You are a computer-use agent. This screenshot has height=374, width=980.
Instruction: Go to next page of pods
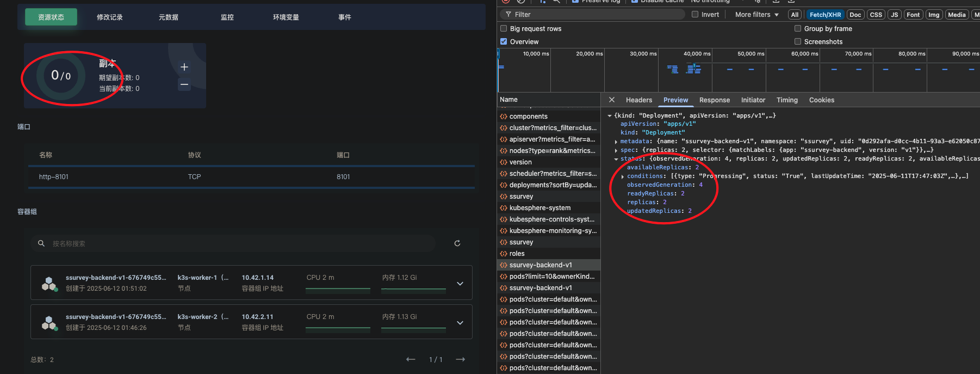coord(461,359)
